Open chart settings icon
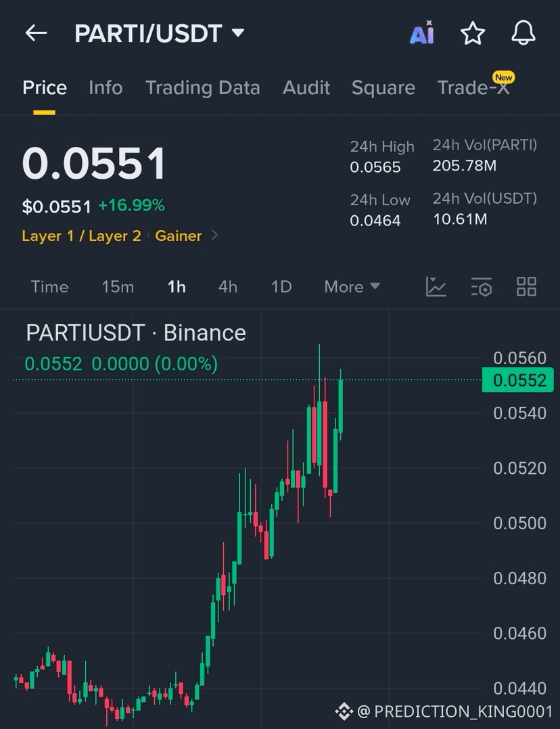This screenshot has height=729, width=560. (x=481, y=286)
